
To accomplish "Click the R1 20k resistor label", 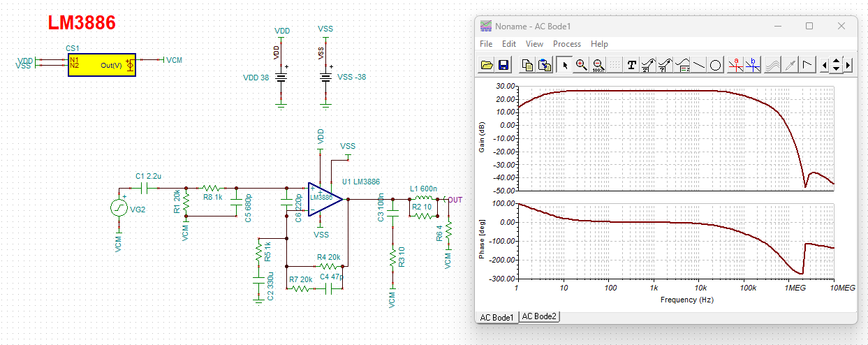I will pyautogui.click(x=178, y=201).
